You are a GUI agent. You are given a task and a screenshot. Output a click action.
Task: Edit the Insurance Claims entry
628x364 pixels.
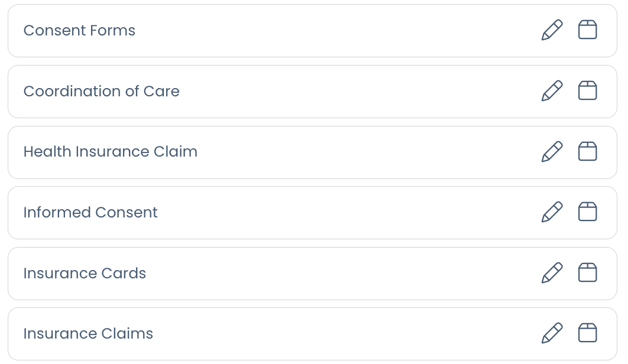coord(552,333)
